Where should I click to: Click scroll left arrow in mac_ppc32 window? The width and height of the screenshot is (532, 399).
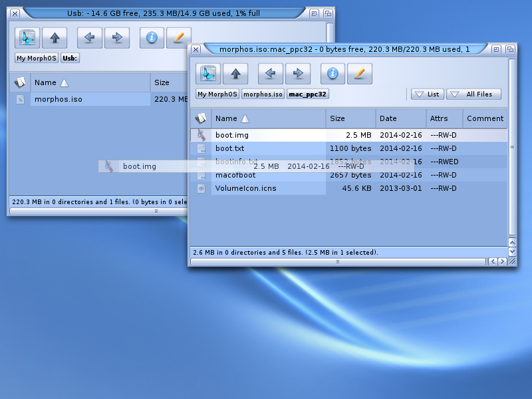(x=493, y=261)
